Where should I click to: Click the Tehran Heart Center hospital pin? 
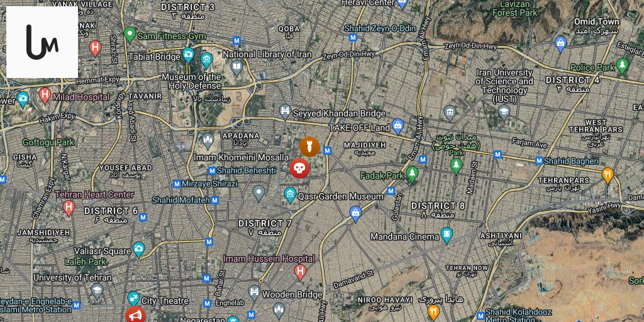click(69, 208)
